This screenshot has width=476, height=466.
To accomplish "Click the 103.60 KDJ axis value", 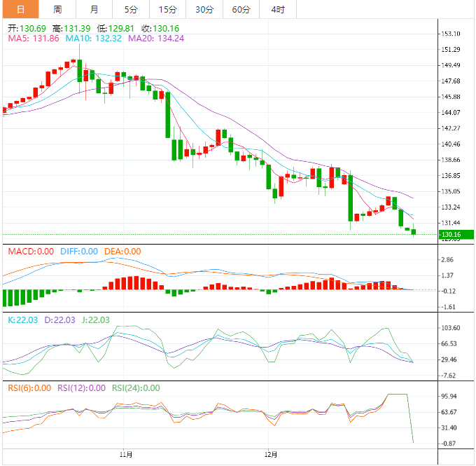I will click(x=451, y=328).
